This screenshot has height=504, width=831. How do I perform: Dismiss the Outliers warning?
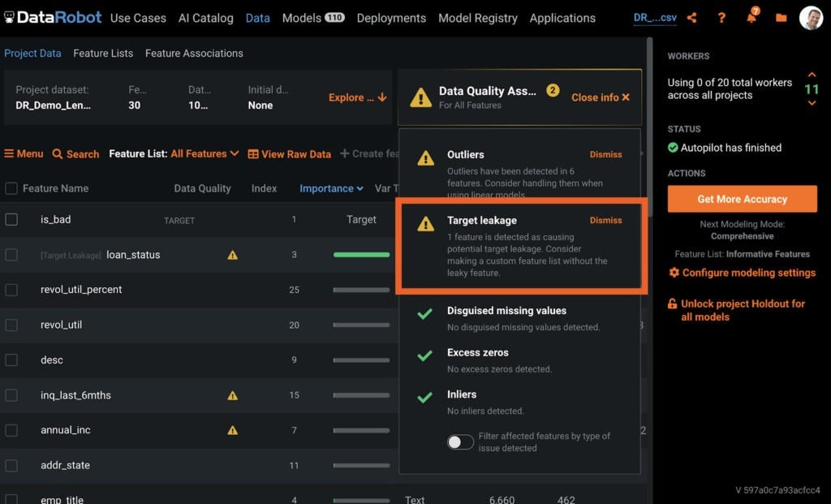pos(605,155)
